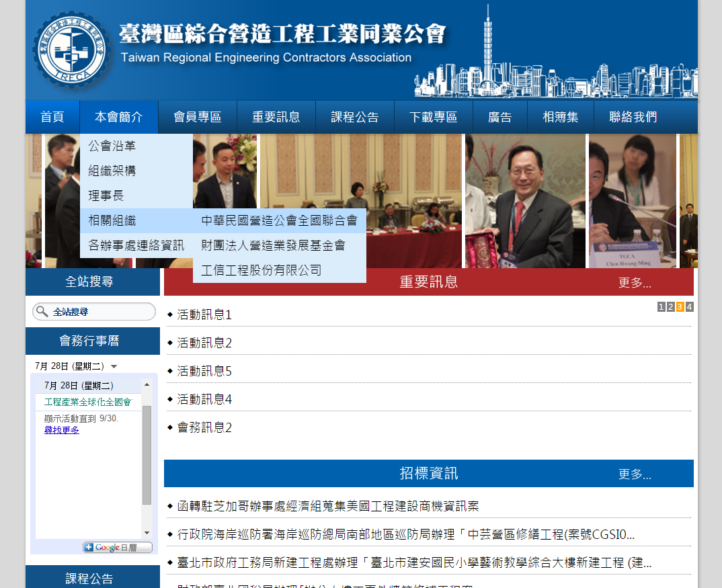722x588 pixels.
Task: Go to slideshow page 1
Action: click(661, 307)
